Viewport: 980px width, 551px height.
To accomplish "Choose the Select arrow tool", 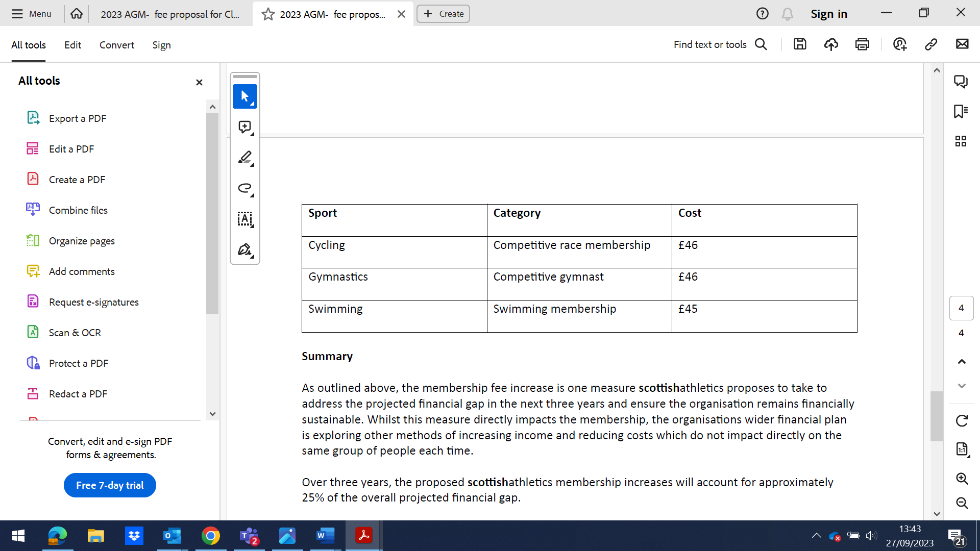I will (245, 96).
